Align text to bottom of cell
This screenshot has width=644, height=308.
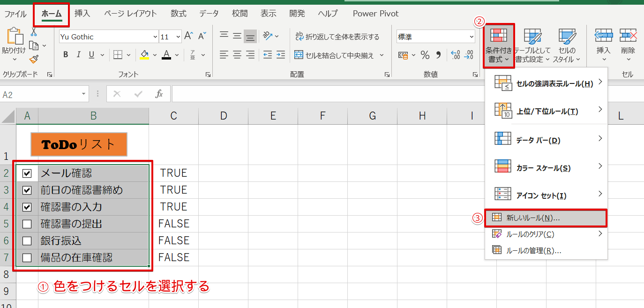click(x=251, y=36)
